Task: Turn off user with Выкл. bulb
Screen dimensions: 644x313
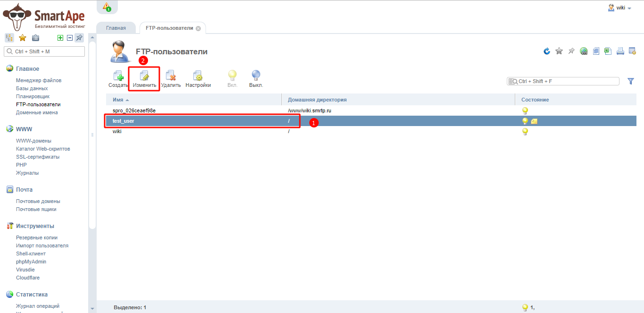Action: click(256, 76)
